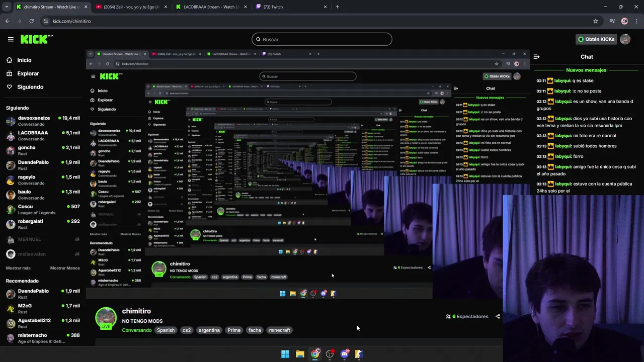Open the LACOBRAAA channel in sidebar

[x=43, y=136]
